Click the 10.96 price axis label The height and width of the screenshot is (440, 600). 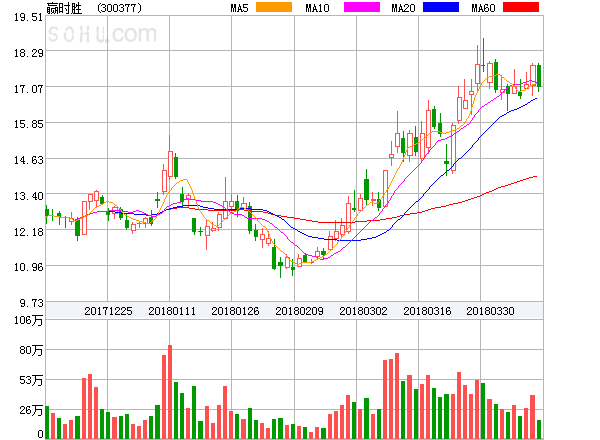(28, 267)
